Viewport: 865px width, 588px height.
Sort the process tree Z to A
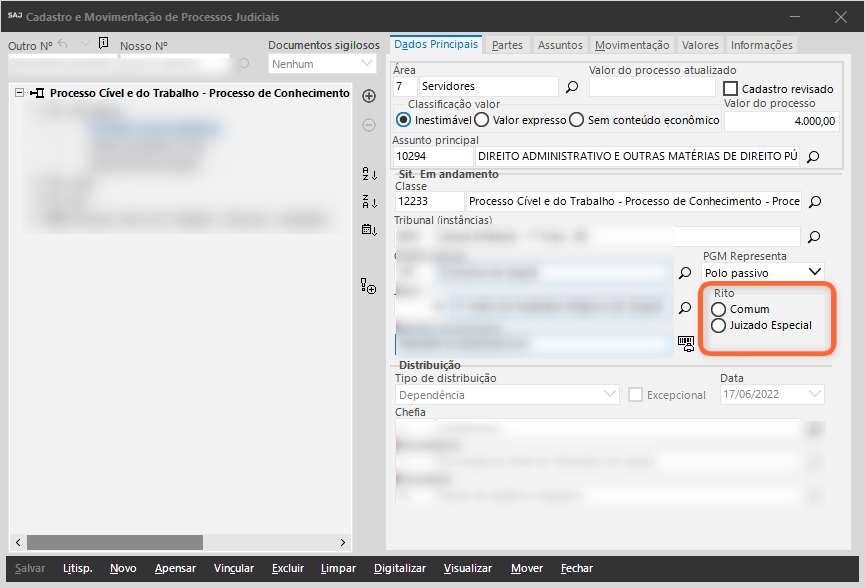click(x=368, y=202)
